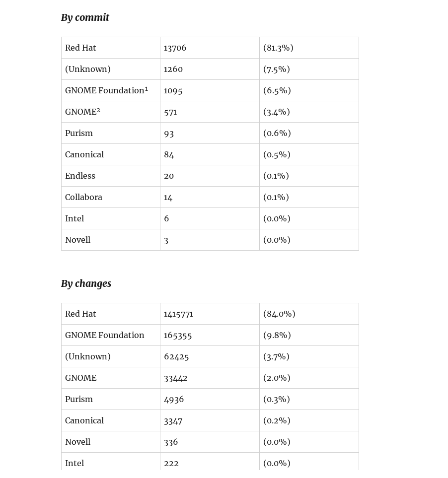448x478 pixels.
Task: Click the 81.3% percentage cell
Action: (x=278, y=48)
